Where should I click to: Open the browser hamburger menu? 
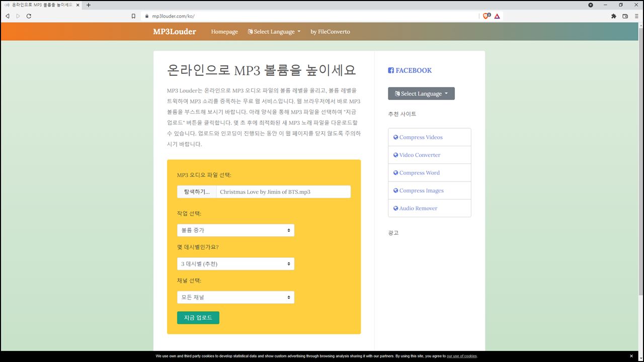636,16
